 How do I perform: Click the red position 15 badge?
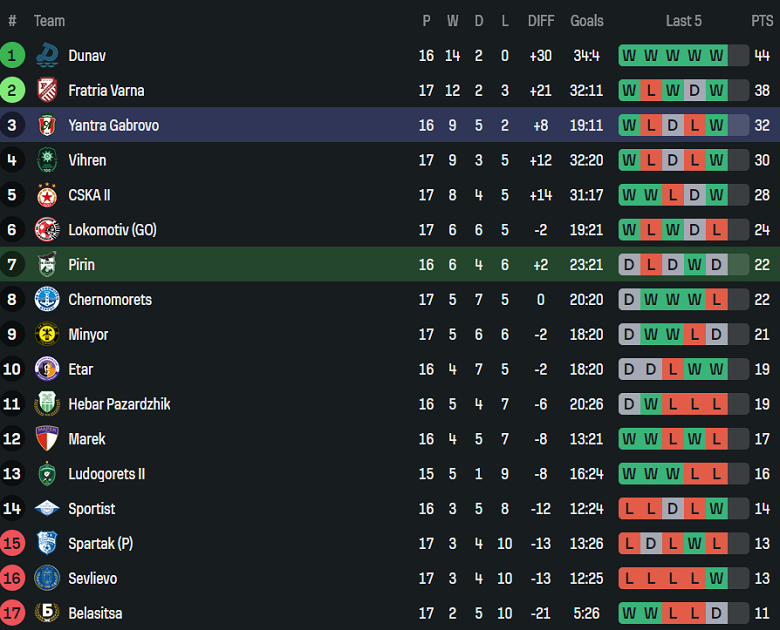pos(12,544)
